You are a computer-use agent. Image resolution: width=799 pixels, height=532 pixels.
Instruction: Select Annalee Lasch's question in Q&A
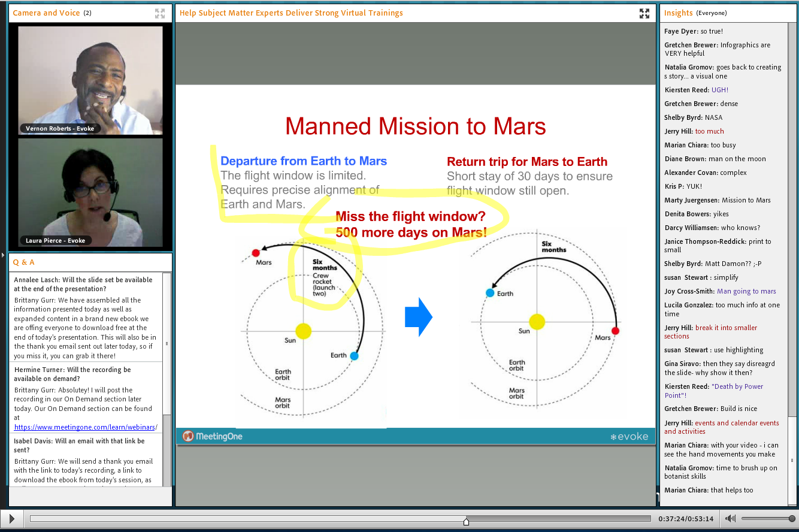coord(83,284)
